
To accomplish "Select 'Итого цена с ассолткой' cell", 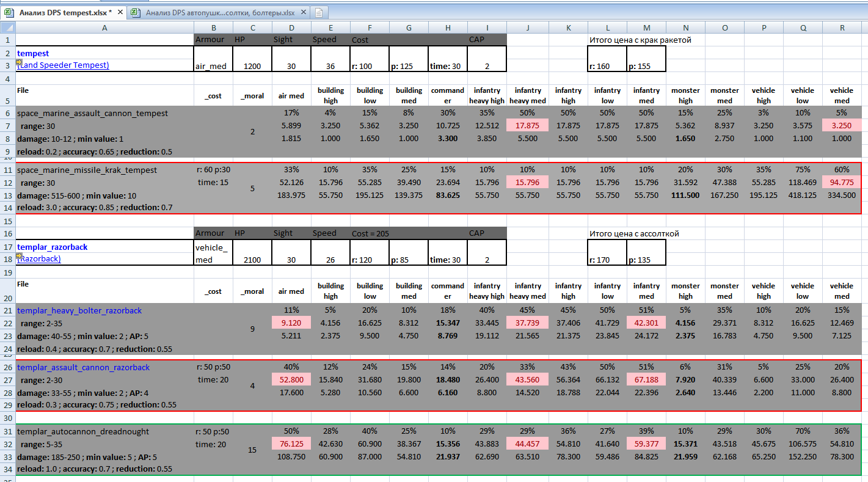I will coord(634,233).
